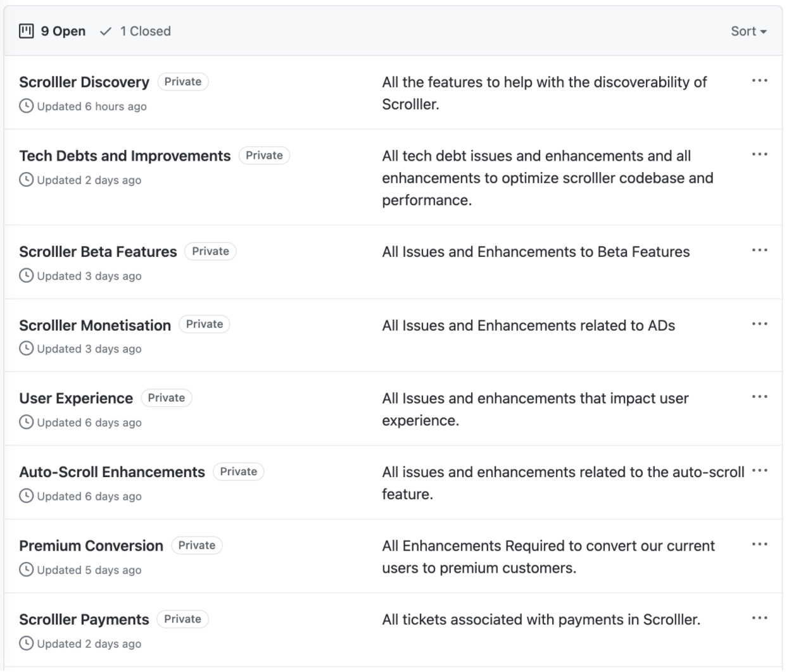Click 'Updated 3 days ago' under Scrolller Monetisation
This screenshot has width=789, height=672.
89,349
